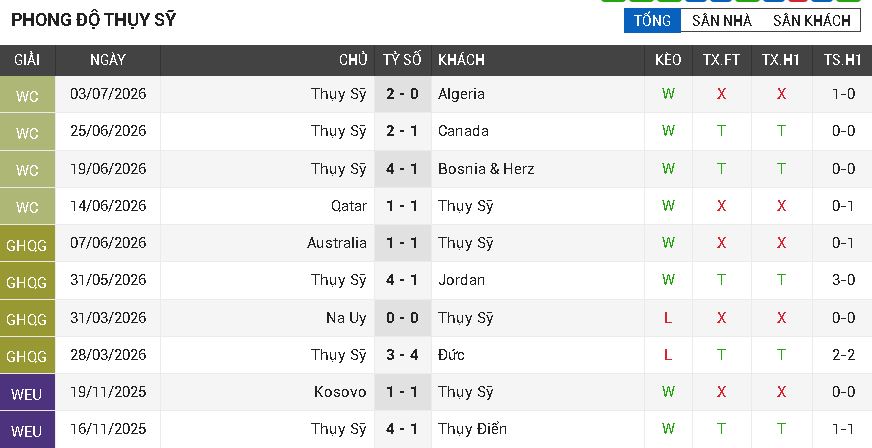
Task: Click the Algeria team link
Action: click(x=461, y=94)
